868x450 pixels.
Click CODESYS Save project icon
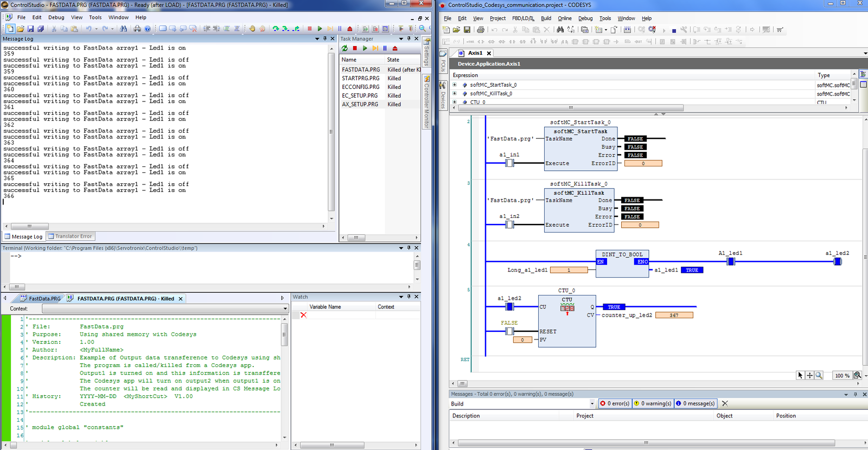(467, 30)
